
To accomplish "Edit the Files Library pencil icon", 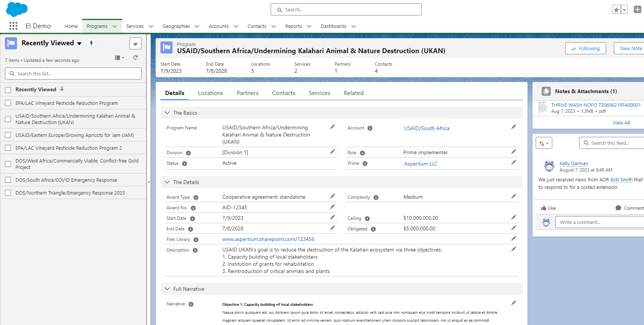I will 514,239.
